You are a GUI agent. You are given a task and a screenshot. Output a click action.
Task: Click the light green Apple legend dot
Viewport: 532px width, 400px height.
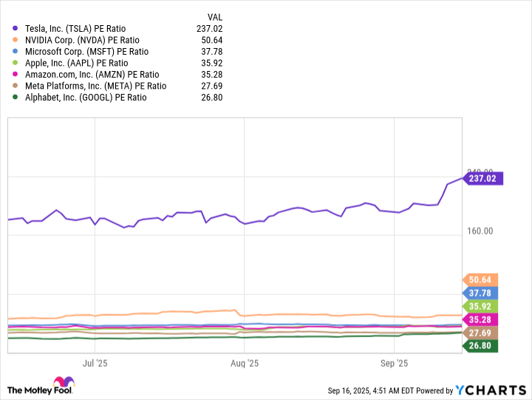click(x=15, y=63)
